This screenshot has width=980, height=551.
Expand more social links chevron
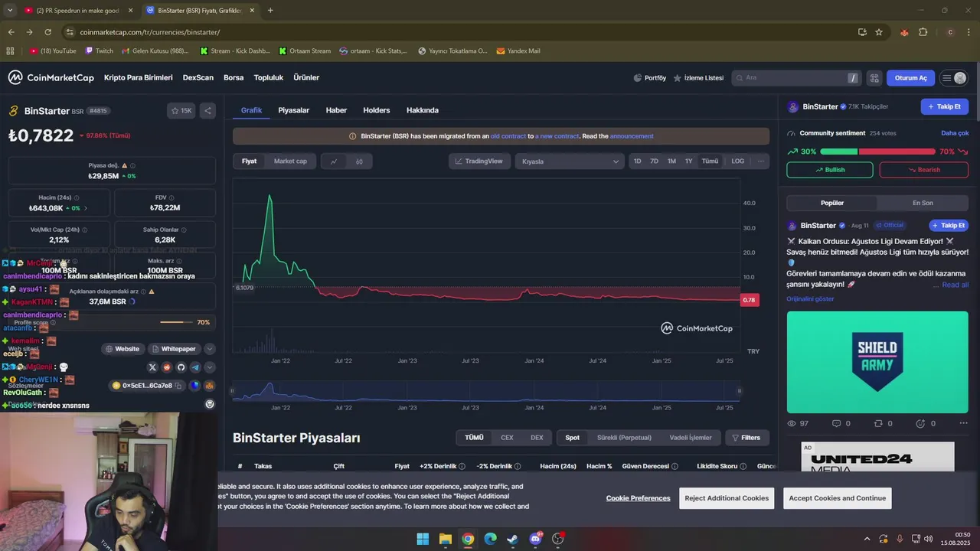pos(209,367)
